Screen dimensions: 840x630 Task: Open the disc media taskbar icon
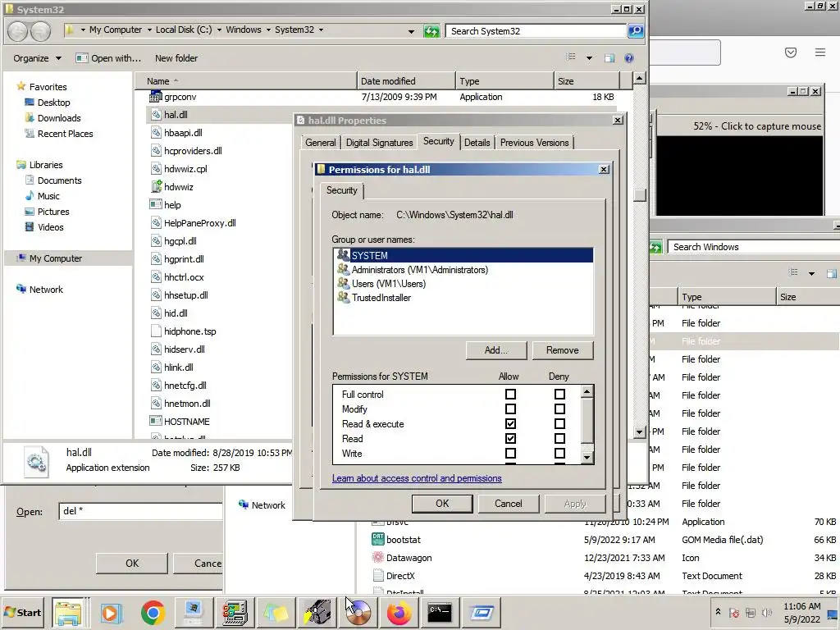coord(358,613)
